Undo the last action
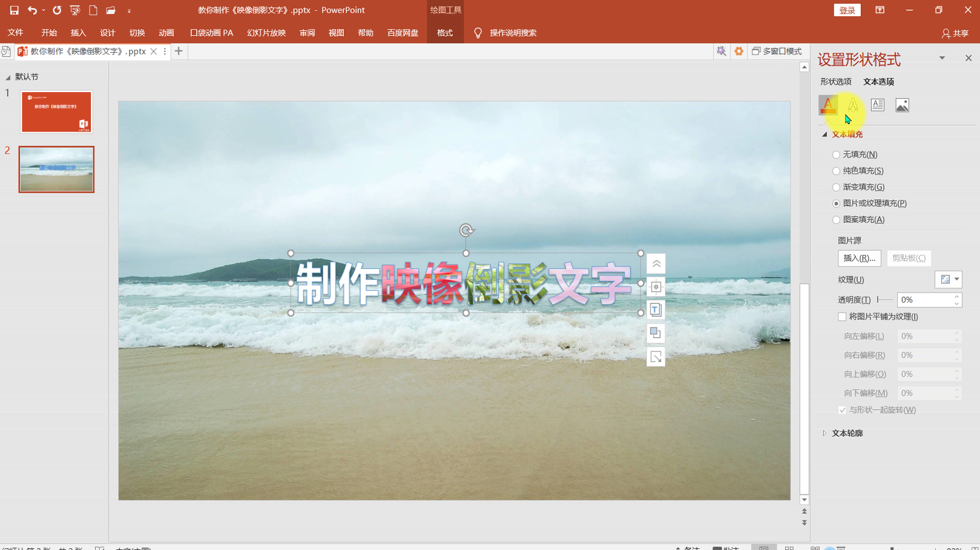This screenshot has height=550, width=980. pyautogui.click(x=32, y=10)
